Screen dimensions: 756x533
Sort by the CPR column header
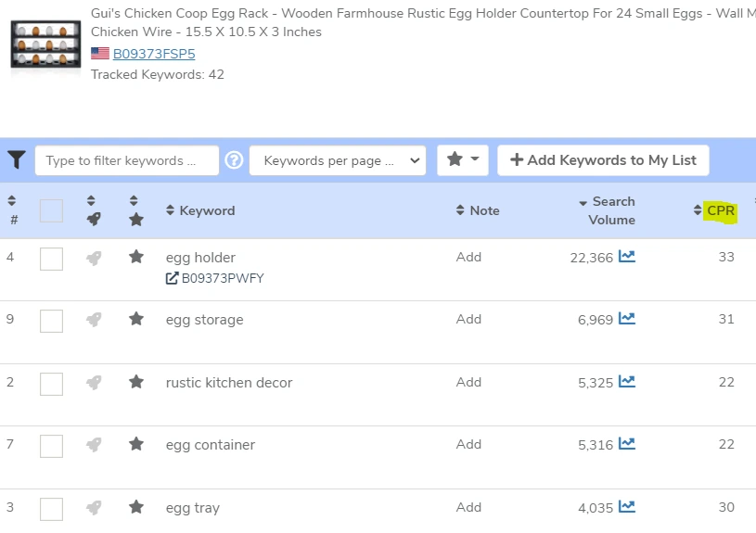[720, 210]
